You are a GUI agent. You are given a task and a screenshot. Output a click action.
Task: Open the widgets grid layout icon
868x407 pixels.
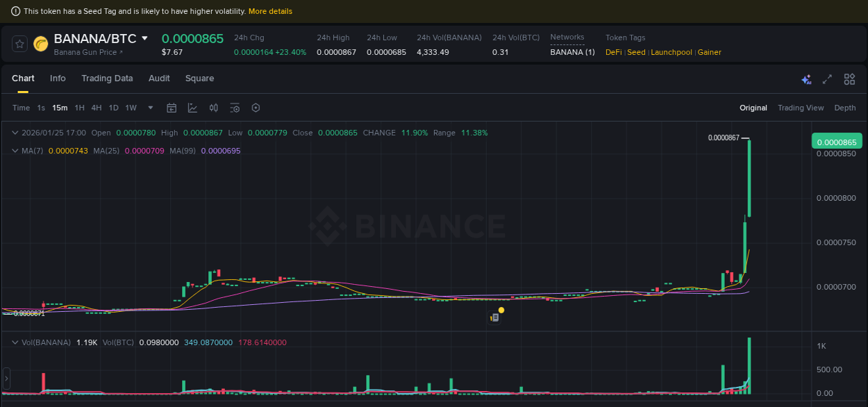coord(849,79)
